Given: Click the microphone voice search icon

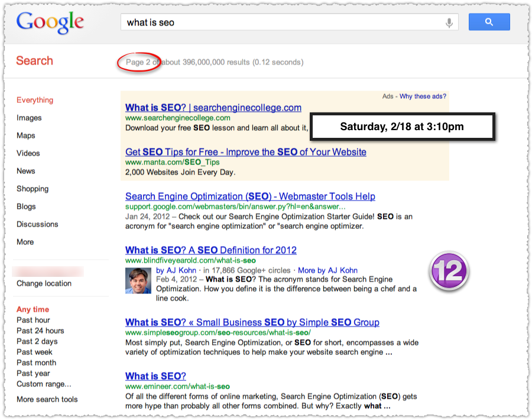Looking at the screenshot, I should point(449,22).
